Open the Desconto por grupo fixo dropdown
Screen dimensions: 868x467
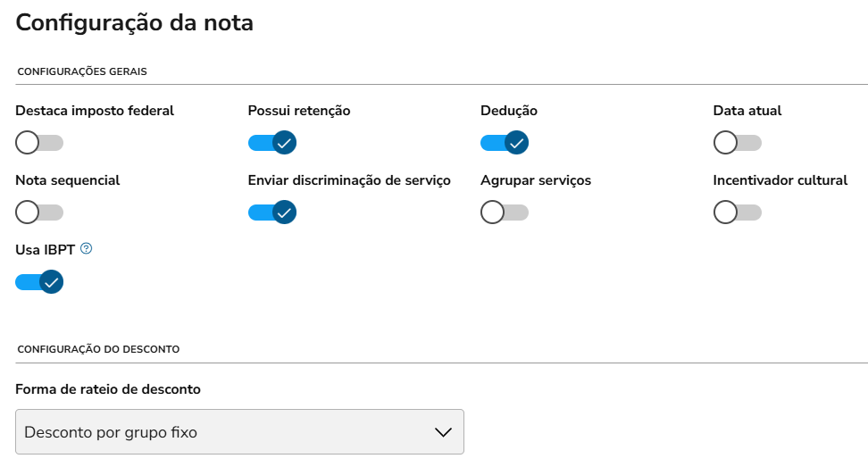click(x=239, y=432)
